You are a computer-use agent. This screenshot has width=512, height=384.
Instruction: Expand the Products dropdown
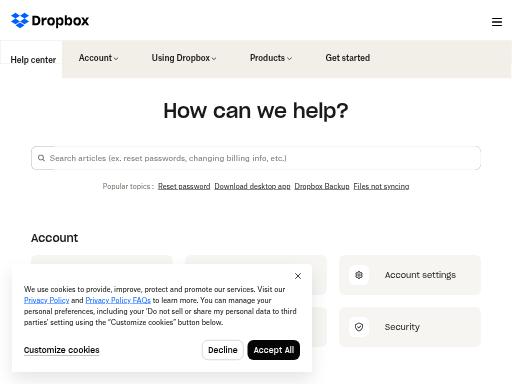click(x=271, y=58)
